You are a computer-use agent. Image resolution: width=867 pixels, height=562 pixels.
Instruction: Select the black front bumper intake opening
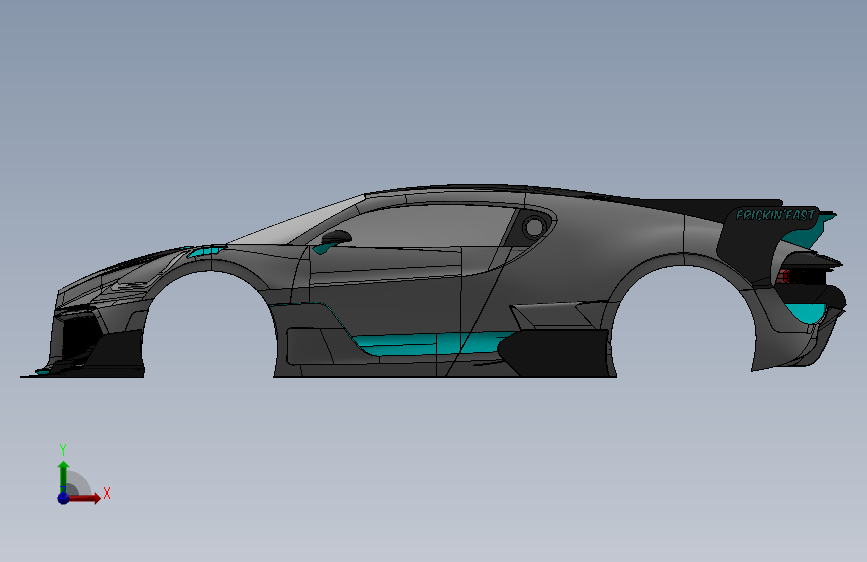coord(79,336)
